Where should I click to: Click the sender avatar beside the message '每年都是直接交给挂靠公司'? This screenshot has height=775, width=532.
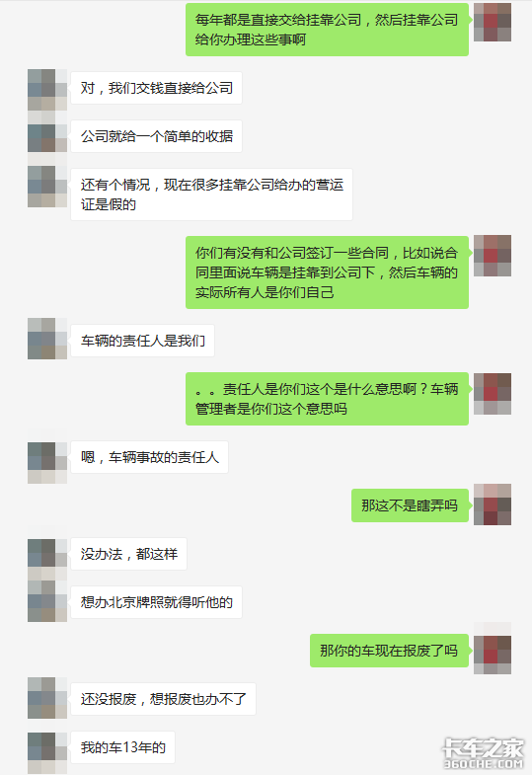(492, 22)
